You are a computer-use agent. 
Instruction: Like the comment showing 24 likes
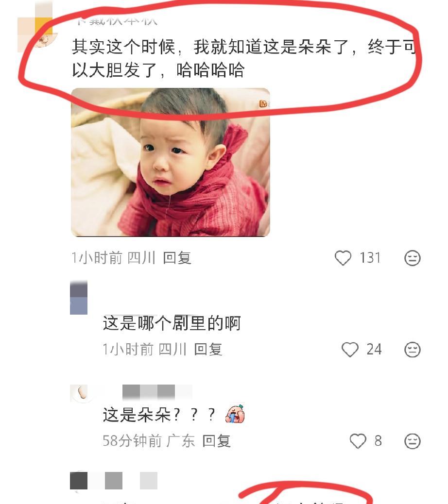[349, 350]
